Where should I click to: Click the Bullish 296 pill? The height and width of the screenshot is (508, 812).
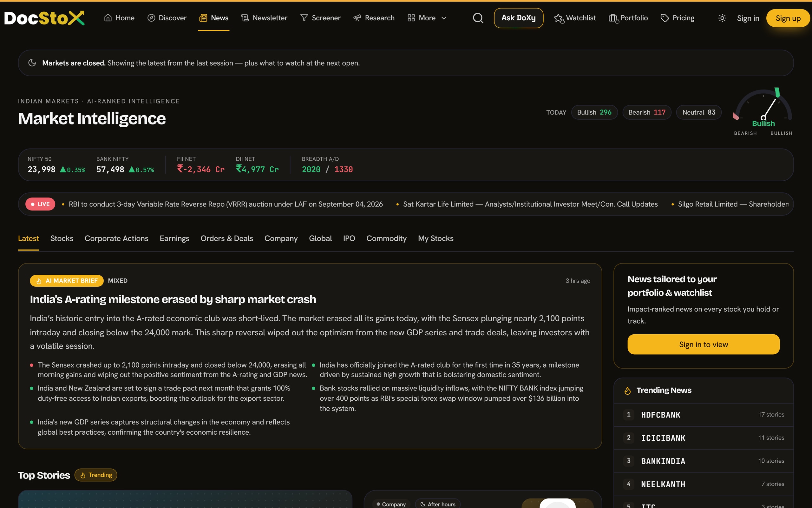(594, 112)
